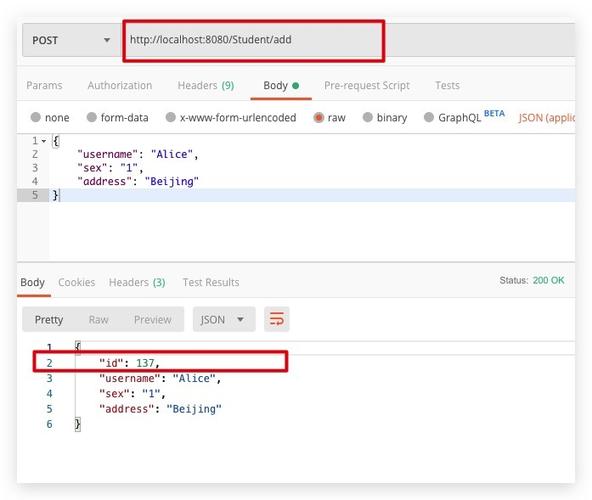Select the Pretty response view
The width and height of the screenshot is (592, 500).
[x=49, y=319]
